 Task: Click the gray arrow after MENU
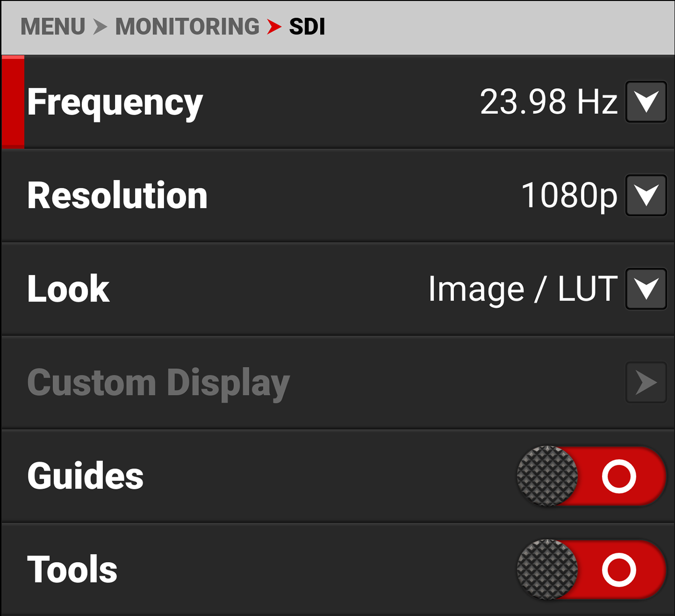100,27
